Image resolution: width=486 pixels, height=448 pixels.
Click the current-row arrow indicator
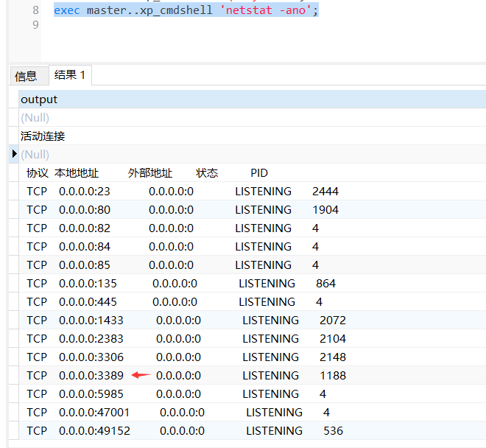(14, 154)
